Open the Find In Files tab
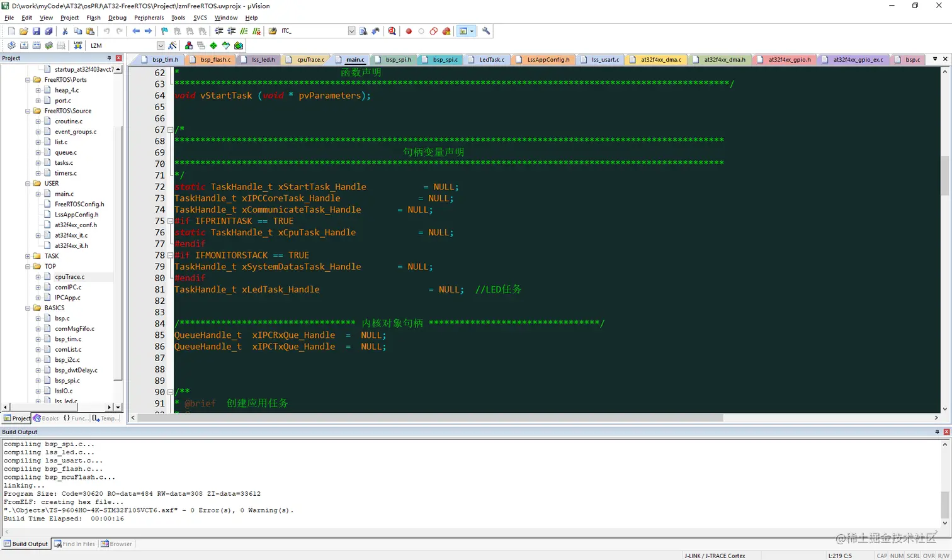 pos(74,544)
